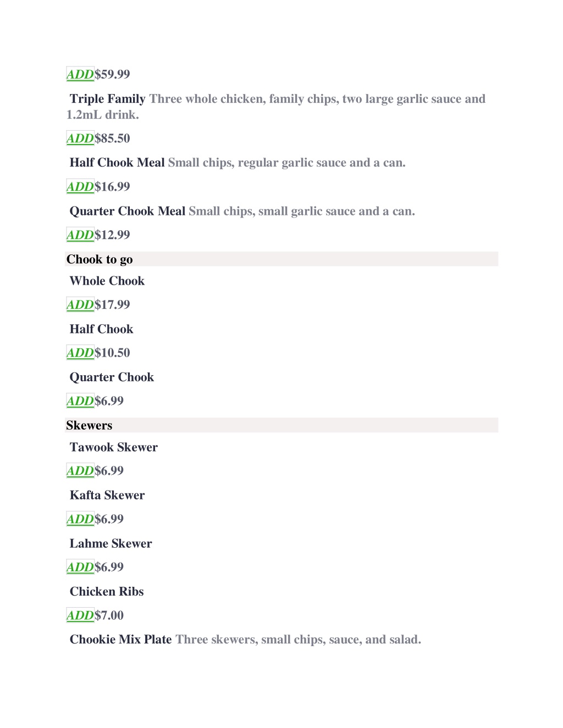Add Kafta Skewer to order
The width and height of the screenshot is (563, 728).
point(80,519)
